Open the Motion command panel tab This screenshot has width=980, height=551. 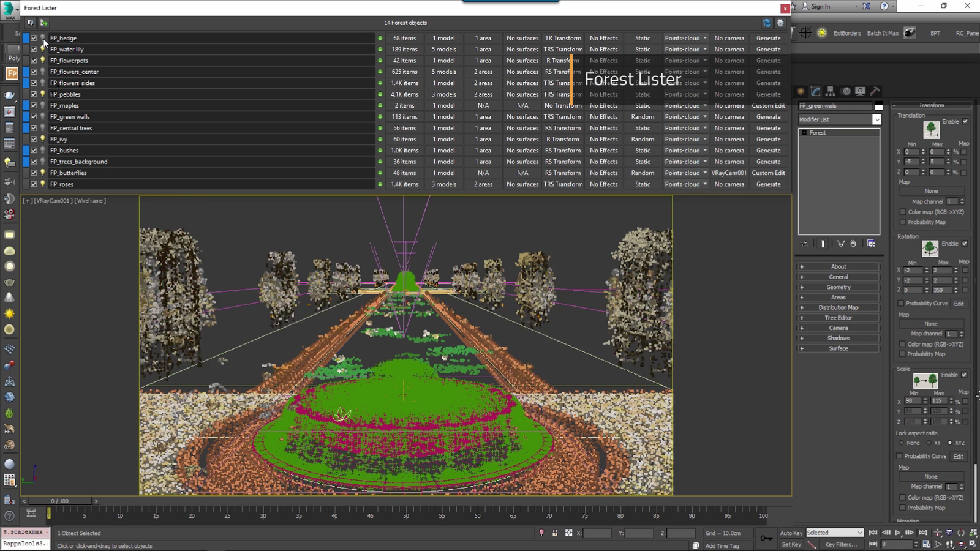[846, 91]
